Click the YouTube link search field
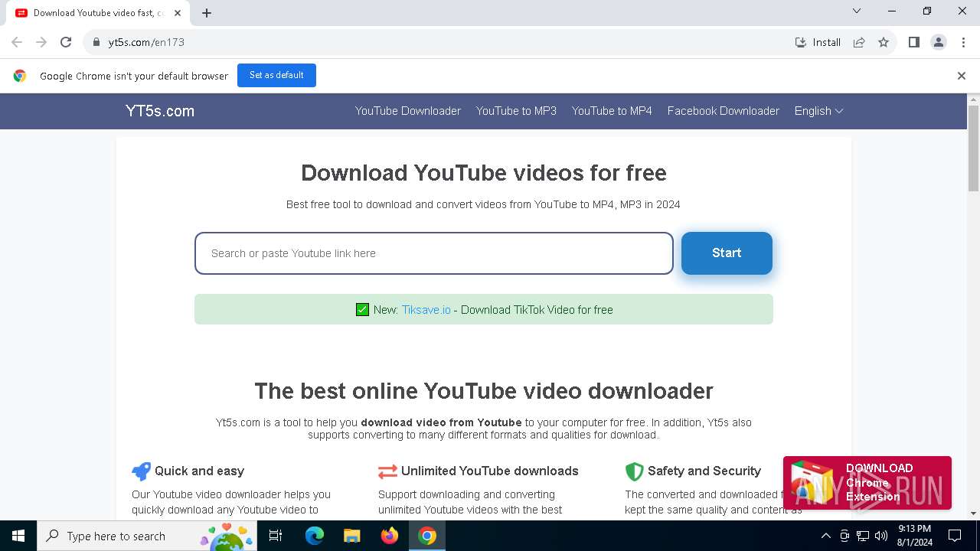 pyautogui.click(x=434, y=253)
